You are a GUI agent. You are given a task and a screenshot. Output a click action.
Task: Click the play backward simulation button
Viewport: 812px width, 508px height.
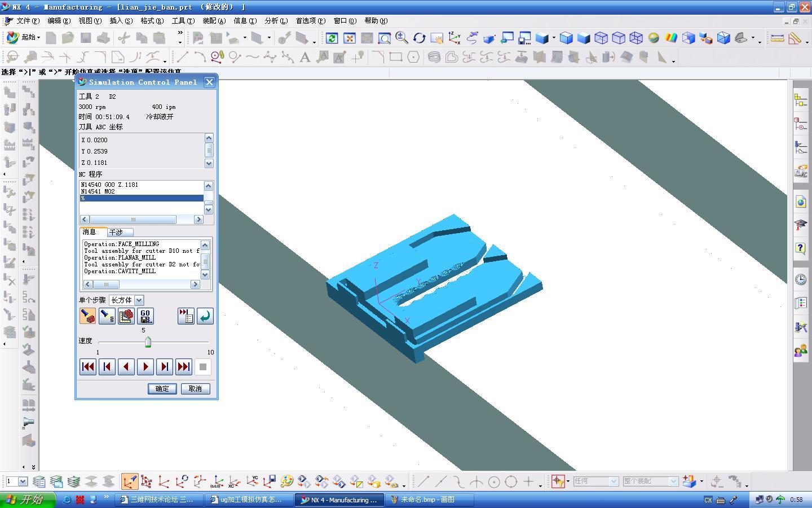(x=126, y=367)
